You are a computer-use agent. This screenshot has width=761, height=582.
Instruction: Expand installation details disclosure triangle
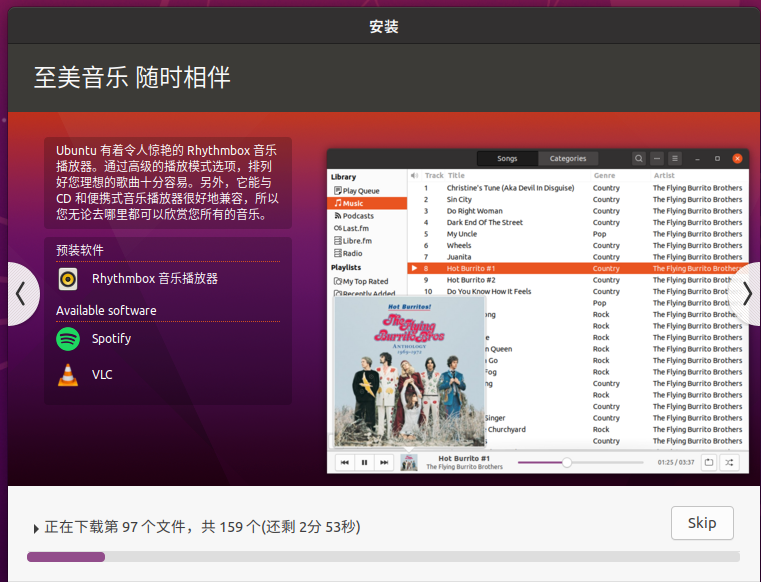pos(37,528)
